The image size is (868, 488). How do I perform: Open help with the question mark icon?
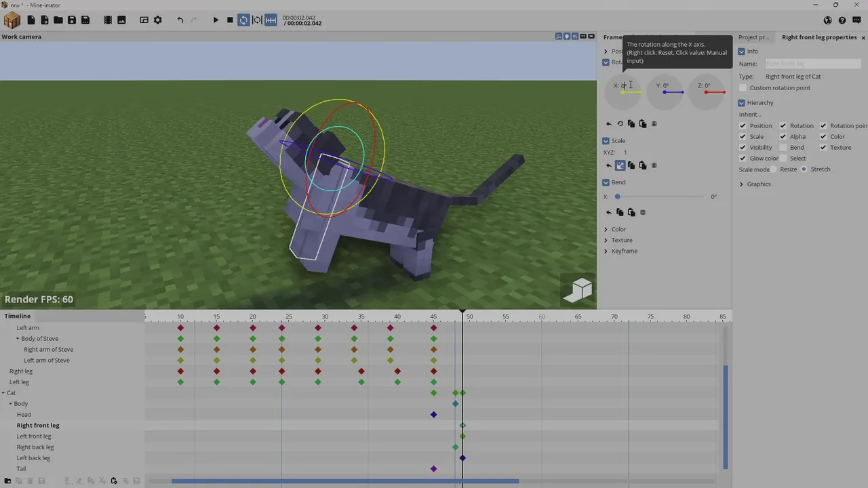coord(842,20)
